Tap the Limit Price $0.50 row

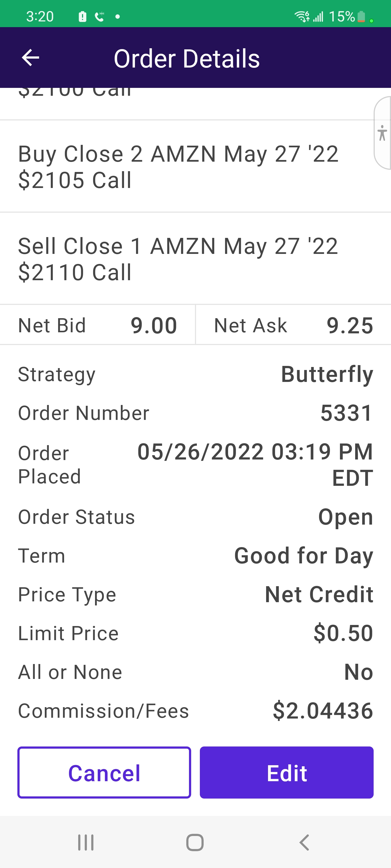pyautogui.click(x=195, y=633)
